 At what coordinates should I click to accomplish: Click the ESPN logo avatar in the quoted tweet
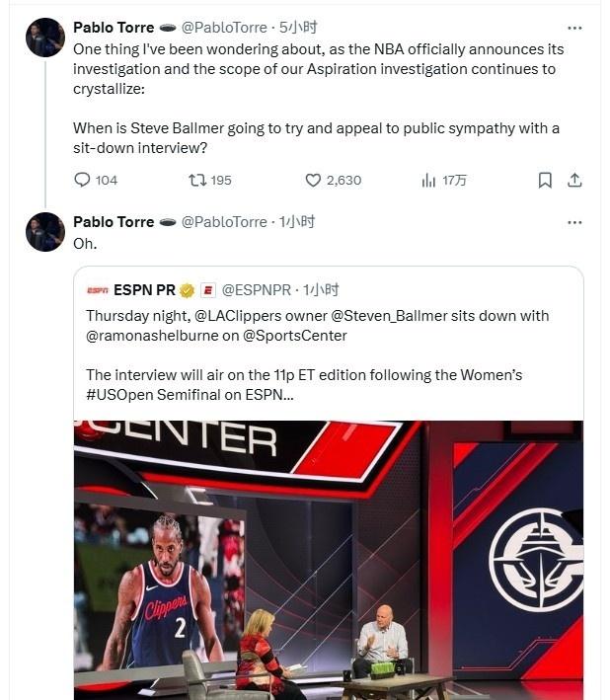click(97, 290)
